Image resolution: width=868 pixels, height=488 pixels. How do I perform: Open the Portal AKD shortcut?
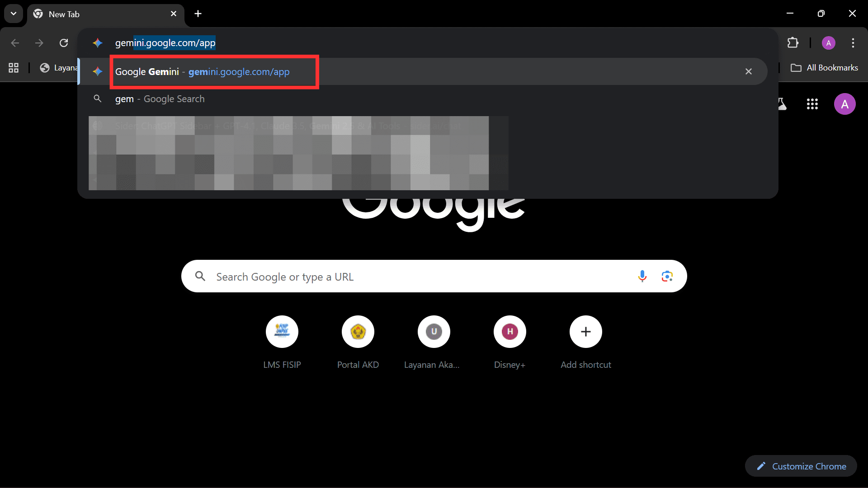[x=358, y=332]
